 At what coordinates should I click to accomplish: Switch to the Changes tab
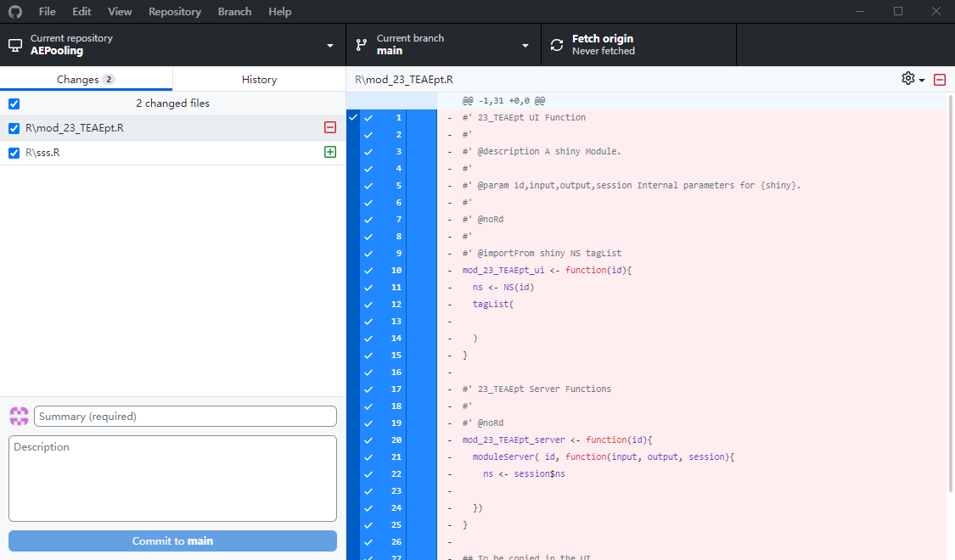click(x=86, y=79)
